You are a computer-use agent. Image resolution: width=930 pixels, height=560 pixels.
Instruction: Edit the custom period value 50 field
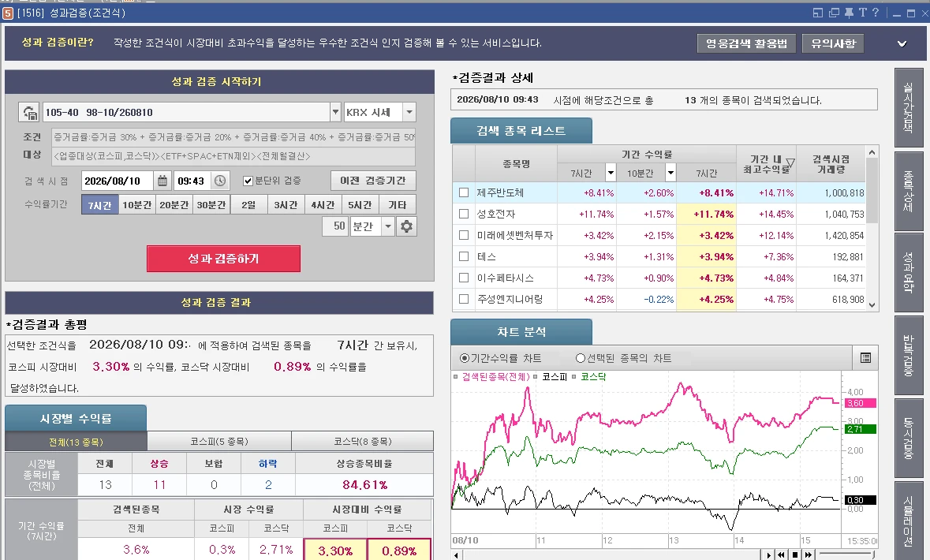(x=336, y=226)
